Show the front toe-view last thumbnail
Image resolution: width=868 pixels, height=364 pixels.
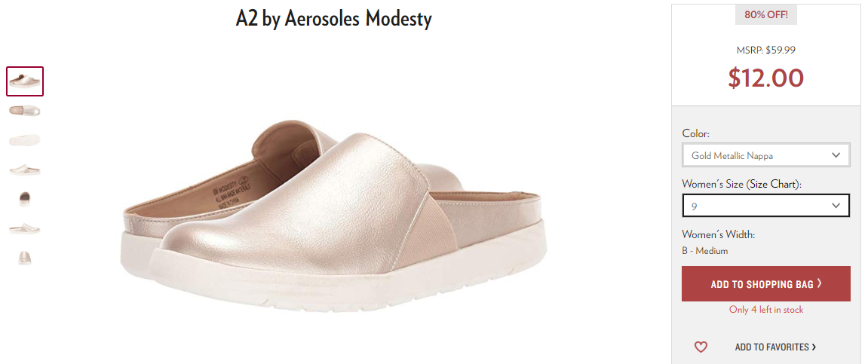[25, 257]
